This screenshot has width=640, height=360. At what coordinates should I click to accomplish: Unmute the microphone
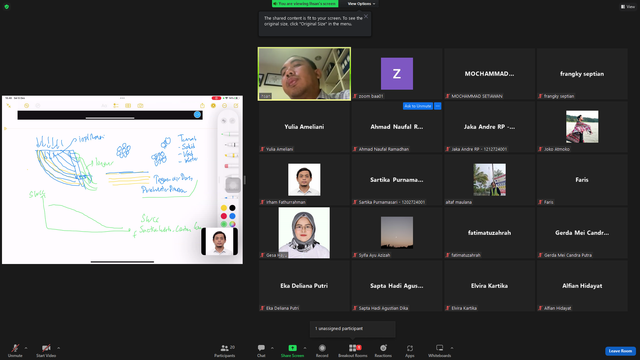coord(15,350)
